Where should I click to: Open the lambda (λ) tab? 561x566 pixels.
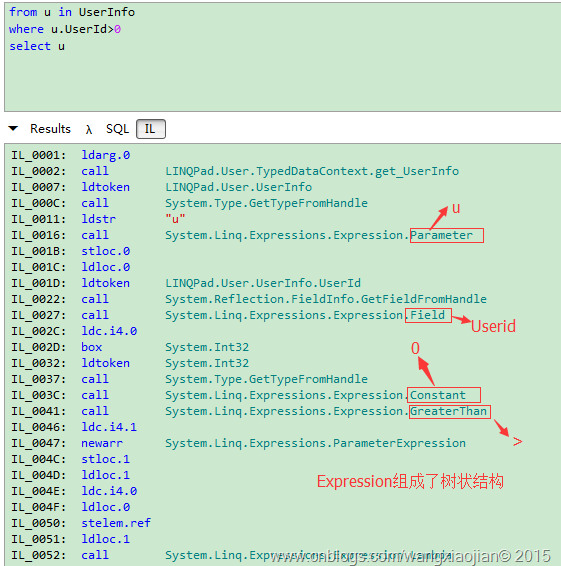click(89, 129)
